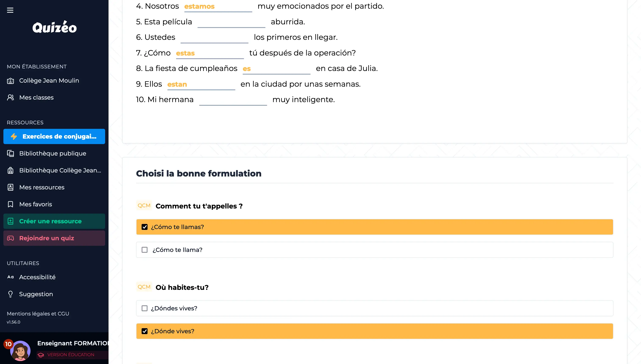
Task: Click the Collège Jean Moulin building icon
Action: (11, 81)
